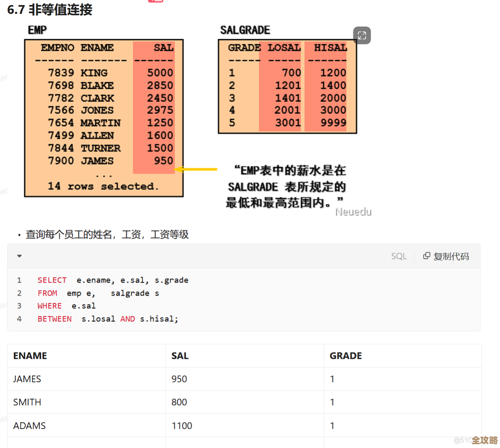Click the GRADE column header
500x448 pixels.
pos(346,356)
